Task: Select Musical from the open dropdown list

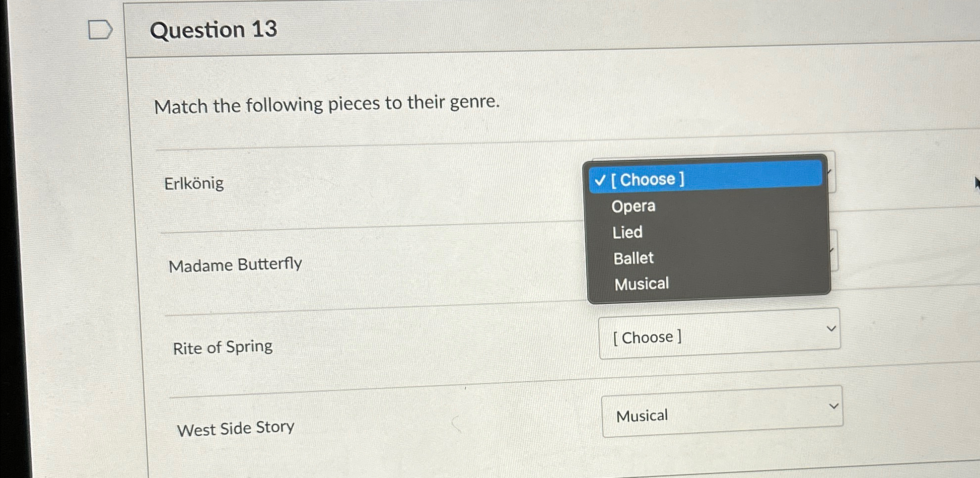Action: coord(641,283)
